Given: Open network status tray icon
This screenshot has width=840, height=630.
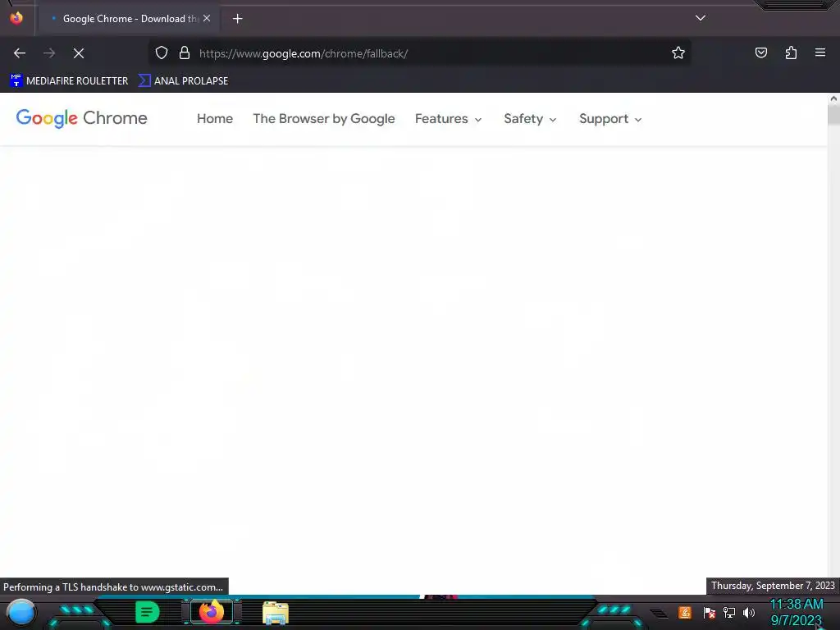Looking at the screenshot, I should point(729,612).
